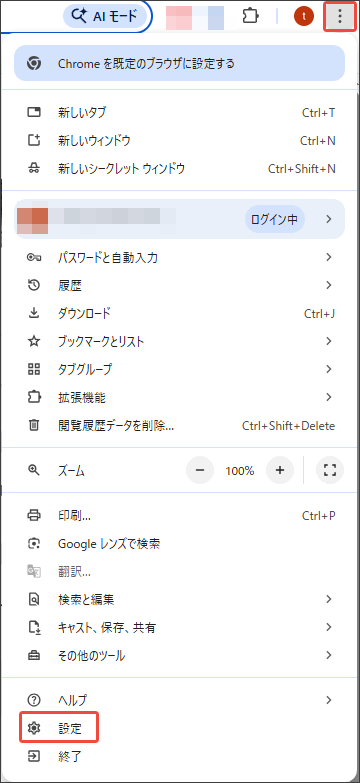Click the exit icon beside 終了

pos(33,756)
